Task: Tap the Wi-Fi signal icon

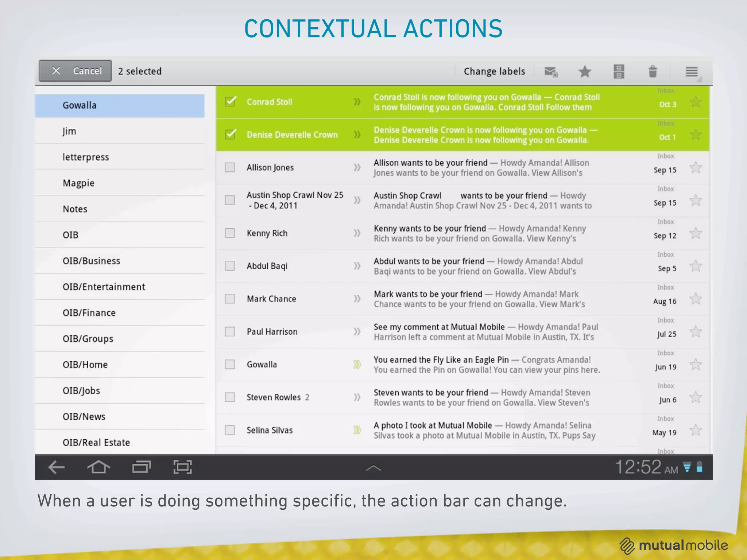Action: [687, 467]
